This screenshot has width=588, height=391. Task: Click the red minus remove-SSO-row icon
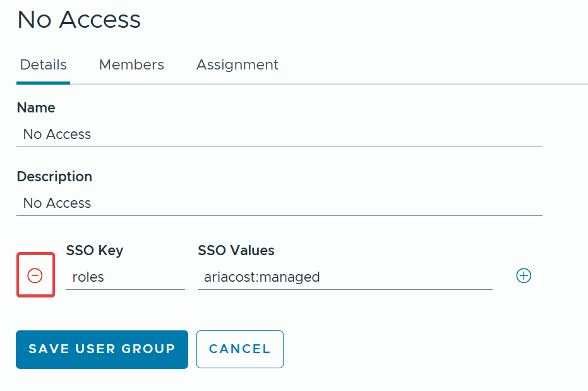pos(35,275)
